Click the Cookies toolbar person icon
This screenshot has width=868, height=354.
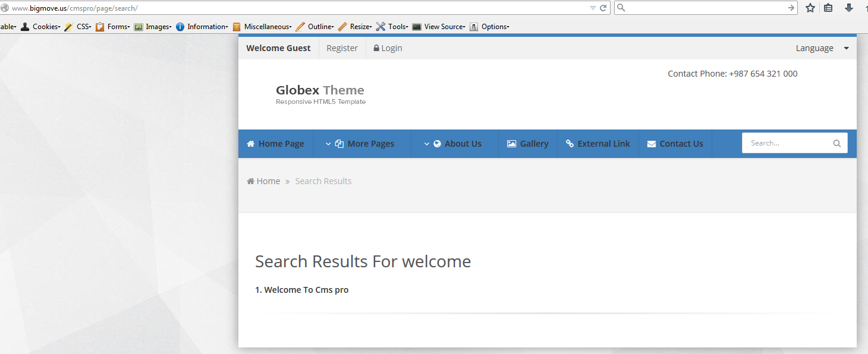pyautogui.click(x=25, y=27)
